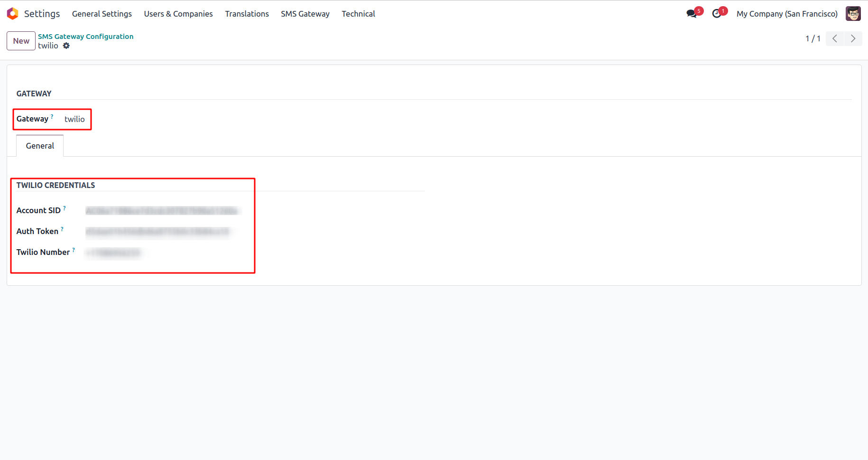Open the Discuss messages icon
This screenshot has height=460, width=868.
[x=692, y=14]
